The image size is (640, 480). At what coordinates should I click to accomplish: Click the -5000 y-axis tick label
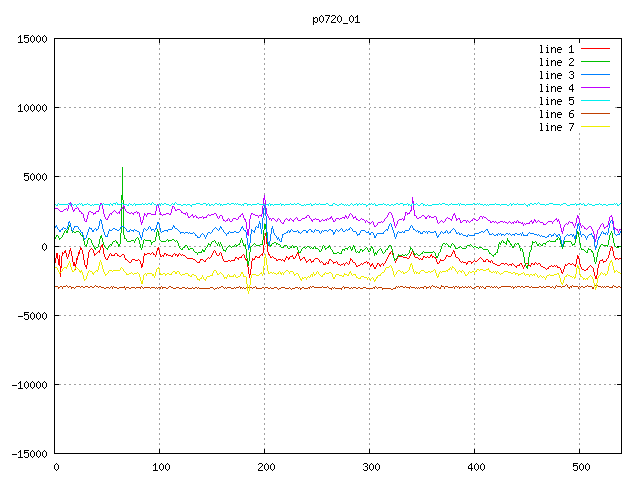pos(31,315)
